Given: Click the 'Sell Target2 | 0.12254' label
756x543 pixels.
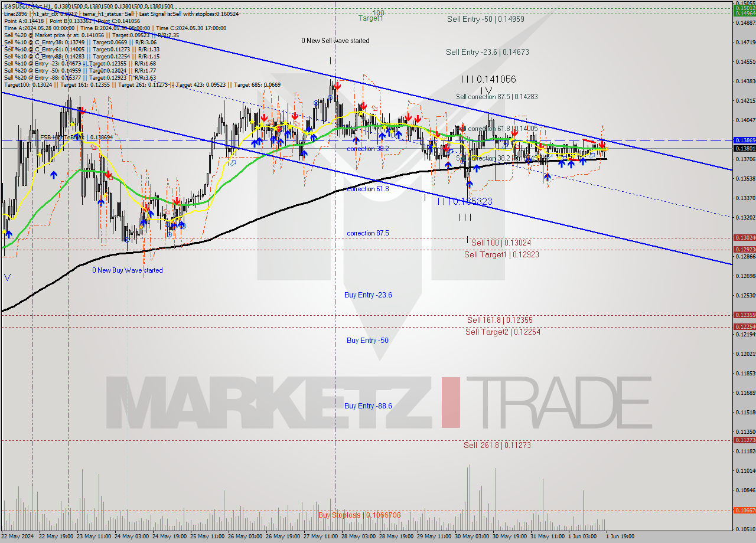Looking at the screenshot, I should tap(503, 332).
